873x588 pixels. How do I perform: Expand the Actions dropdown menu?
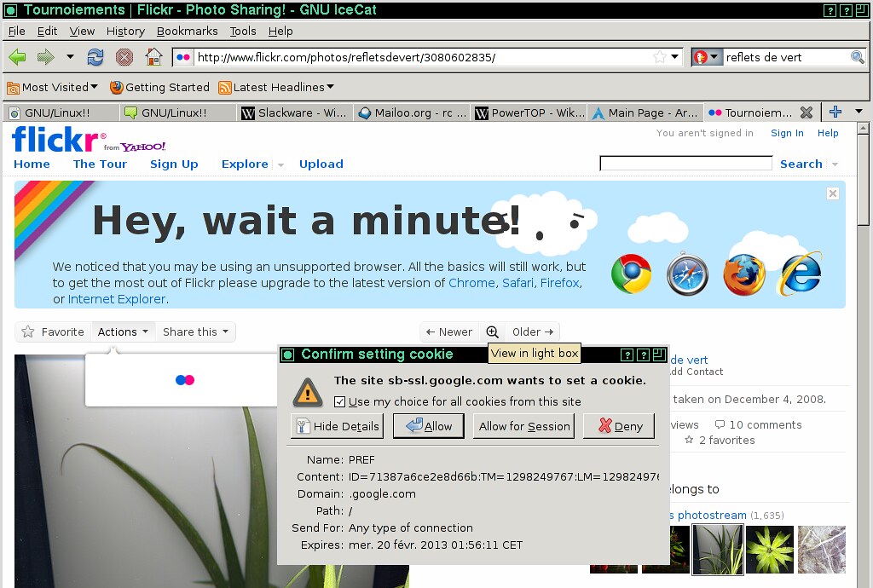pos(123,331)
